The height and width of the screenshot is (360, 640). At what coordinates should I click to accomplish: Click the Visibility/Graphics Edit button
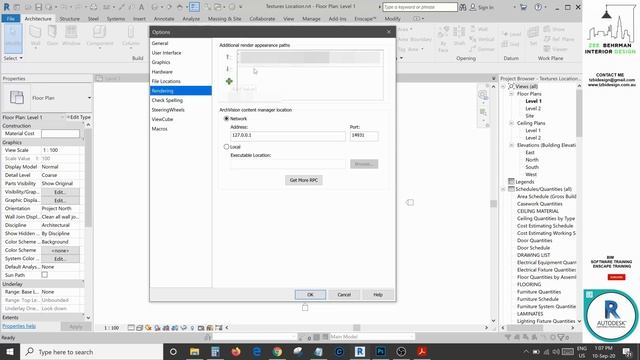click(x=60, y=192)
